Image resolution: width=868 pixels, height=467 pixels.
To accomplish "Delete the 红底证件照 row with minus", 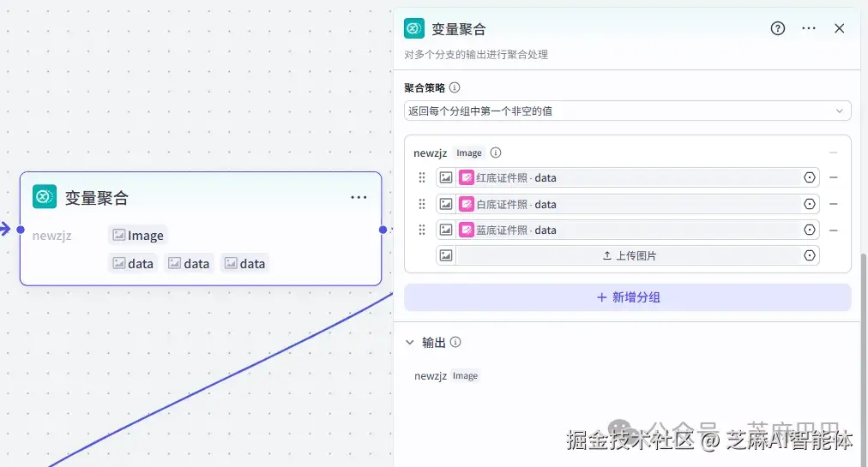I will pos(833,177).
